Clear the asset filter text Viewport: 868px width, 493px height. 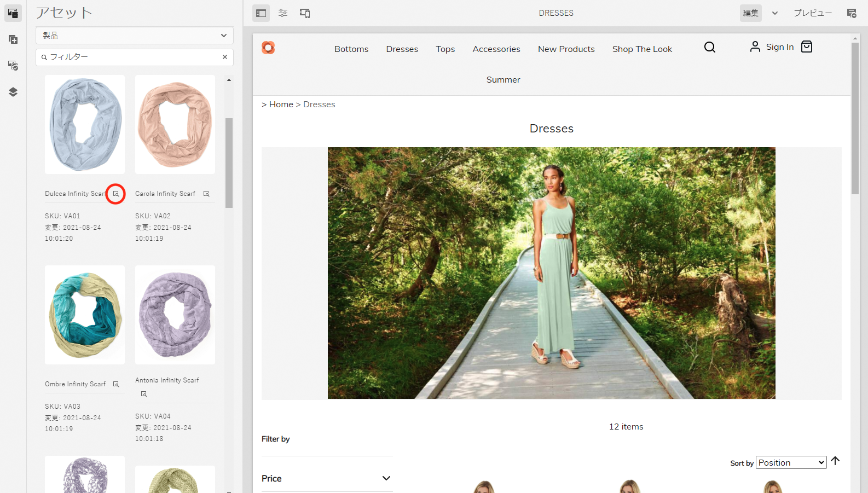[225, 57]
